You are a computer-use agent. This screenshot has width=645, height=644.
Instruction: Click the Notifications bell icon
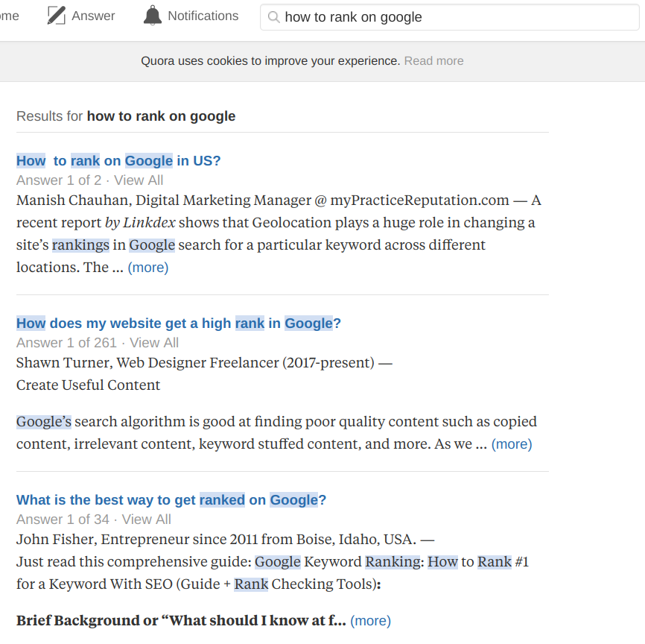[x=152, y=16]
